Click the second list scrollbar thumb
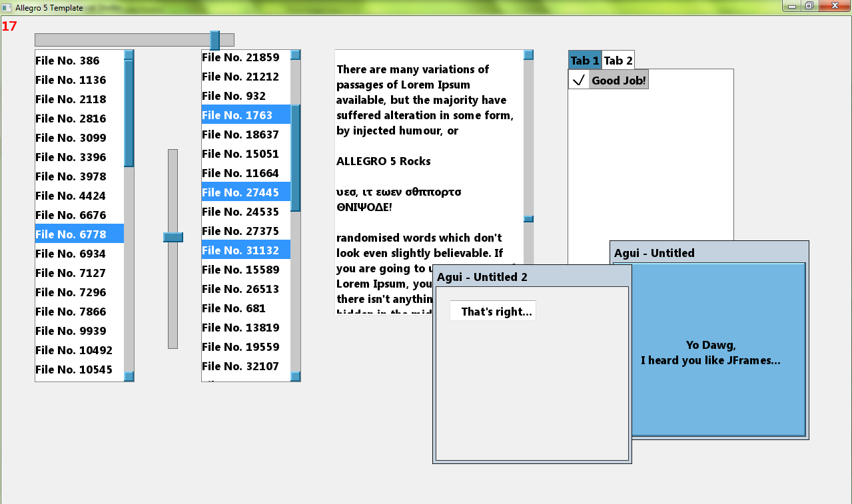 coord(296,157)
